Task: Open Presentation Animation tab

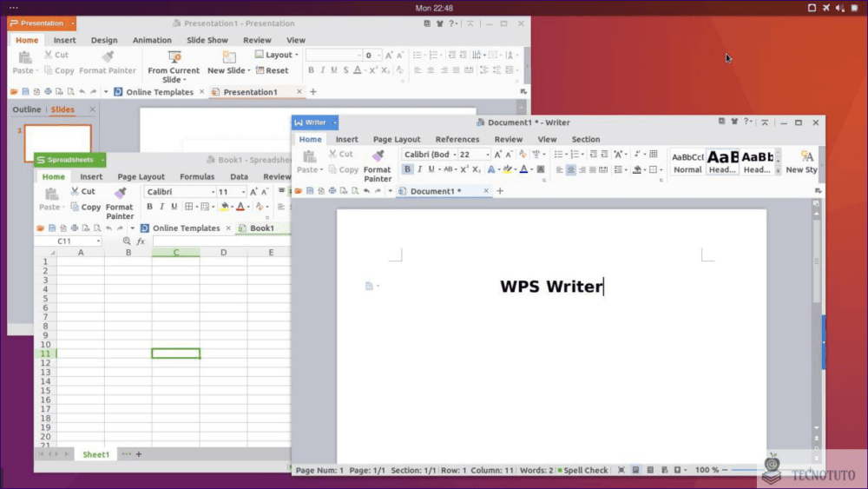Action: pos(152,40)
